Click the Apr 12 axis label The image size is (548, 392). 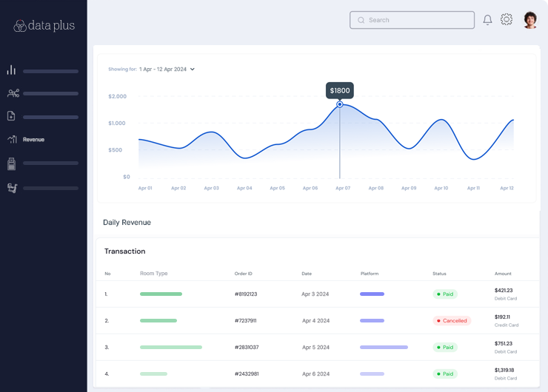pyautogui.click(x=507, y=188)
